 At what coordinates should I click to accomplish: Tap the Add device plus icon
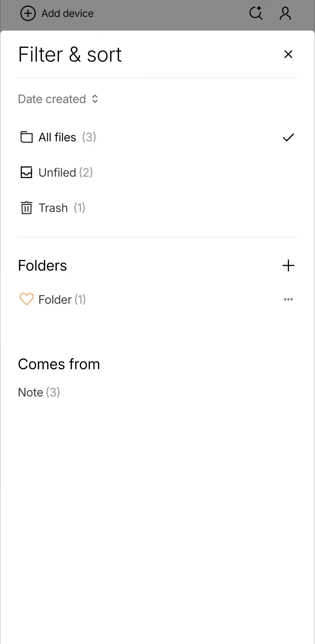point(28,14)
